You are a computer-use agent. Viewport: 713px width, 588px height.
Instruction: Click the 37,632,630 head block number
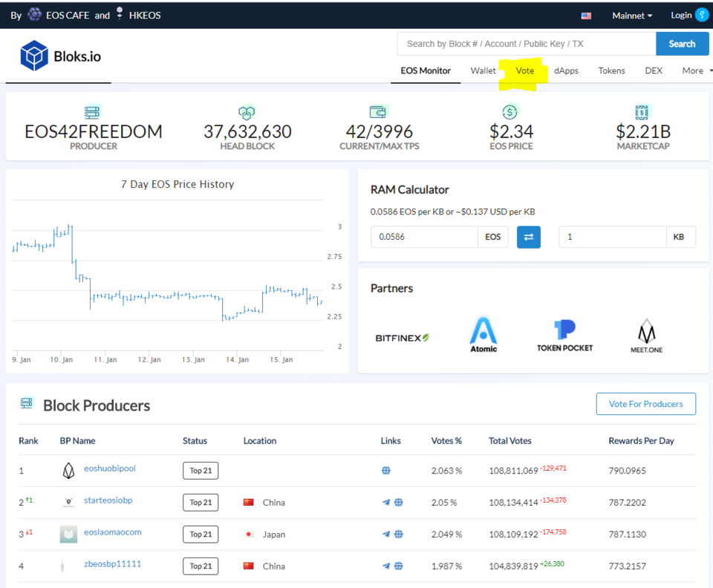coord(247,131)
